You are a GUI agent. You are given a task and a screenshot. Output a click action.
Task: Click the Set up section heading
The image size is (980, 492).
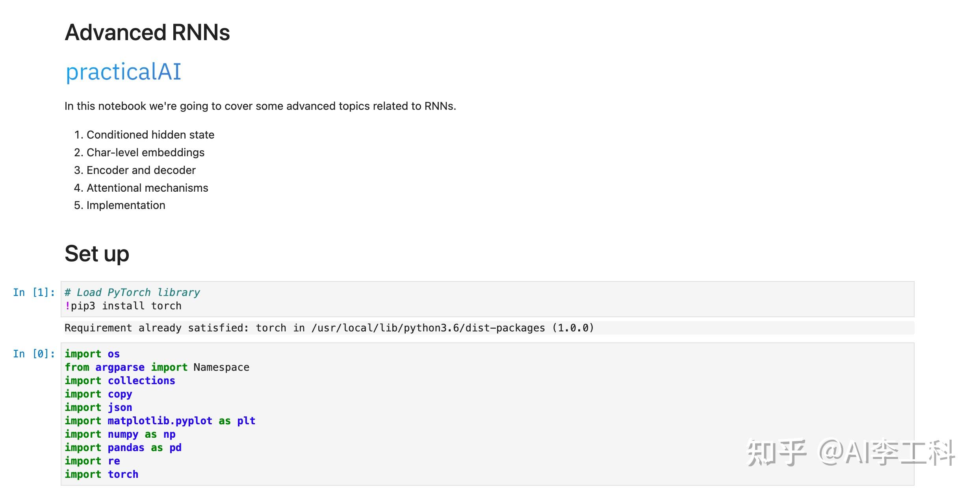click(97, 253)
